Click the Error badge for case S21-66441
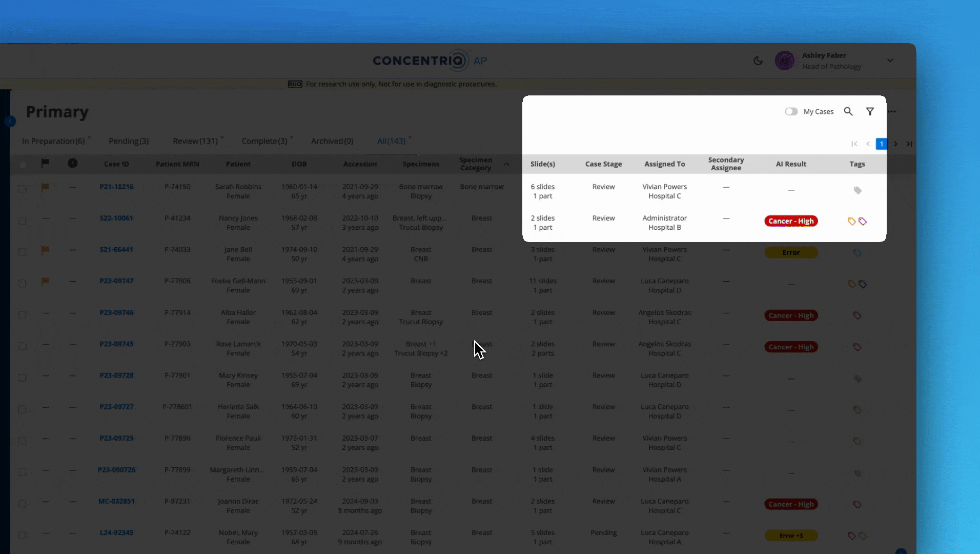 (x=791, y=252)
